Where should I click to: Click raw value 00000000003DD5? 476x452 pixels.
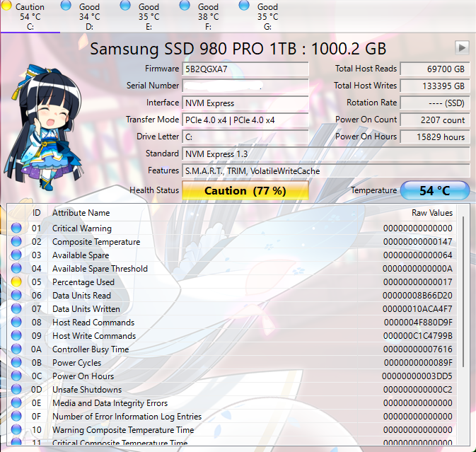[x=417, y=376]
